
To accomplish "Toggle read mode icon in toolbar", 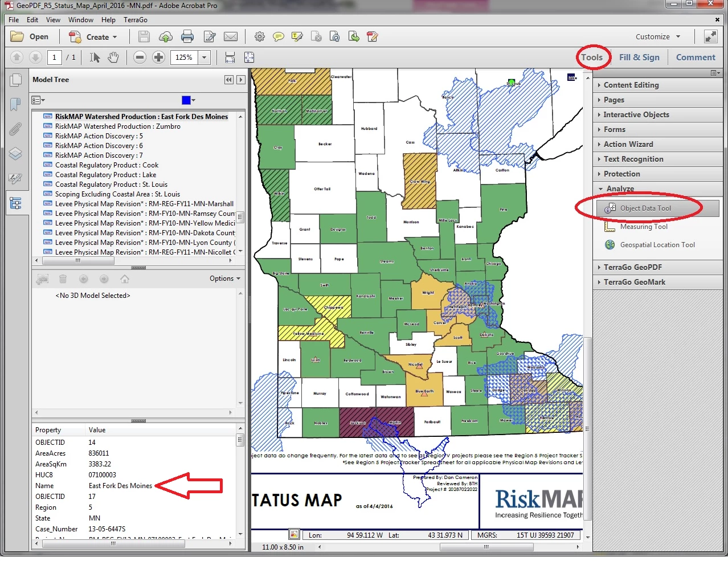I will (711, 37).
